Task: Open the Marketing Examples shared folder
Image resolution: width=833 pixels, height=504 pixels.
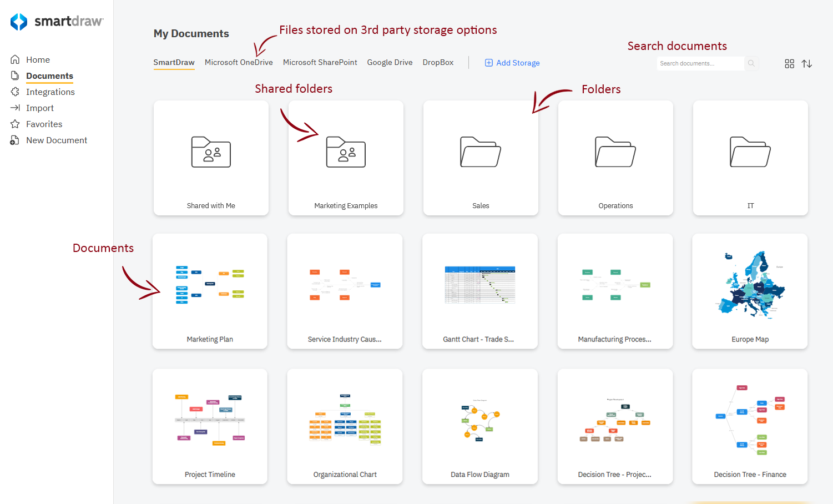Action: tap(346, 158)
